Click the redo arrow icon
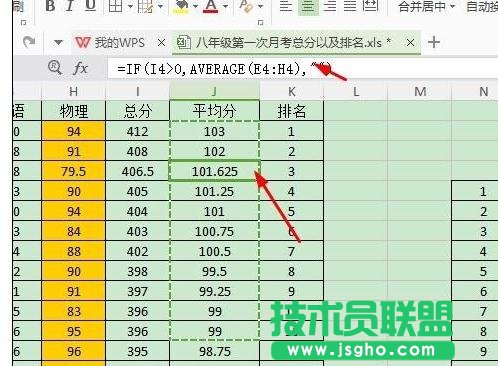The width and height of the screenshot is (498, 366). (29, 42)
